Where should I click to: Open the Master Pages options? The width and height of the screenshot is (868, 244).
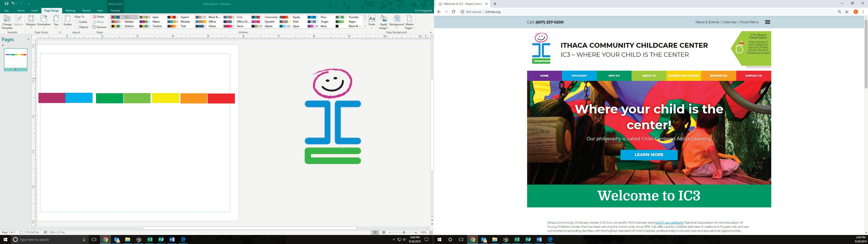[409, 21]
